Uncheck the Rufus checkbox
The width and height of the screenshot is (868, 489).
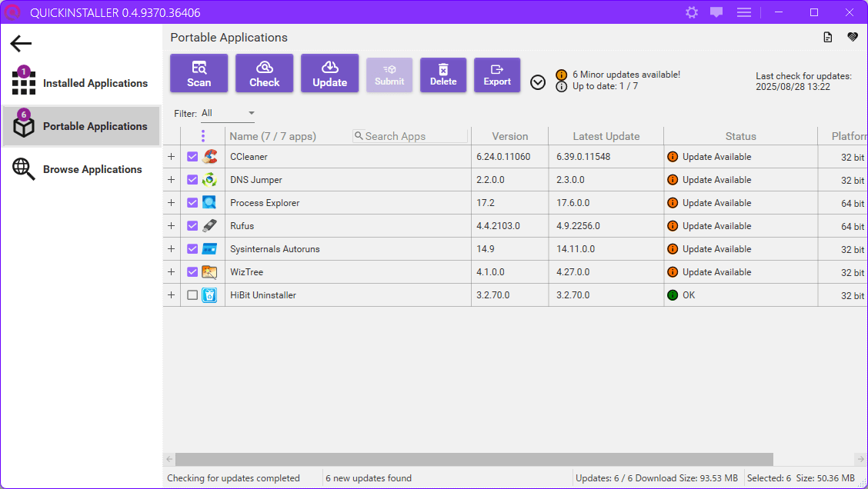click(192, 226)
